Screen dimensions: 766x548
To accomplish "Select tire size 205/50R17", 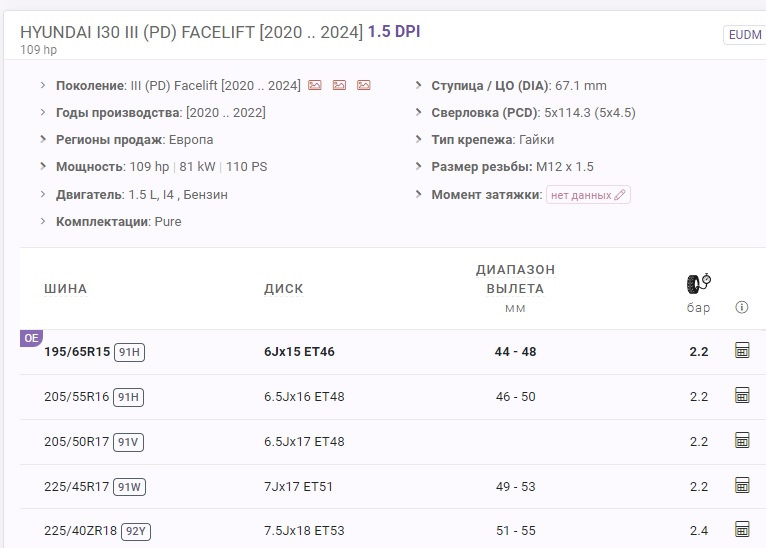I will pyautogui.click(x=77, y=442).
